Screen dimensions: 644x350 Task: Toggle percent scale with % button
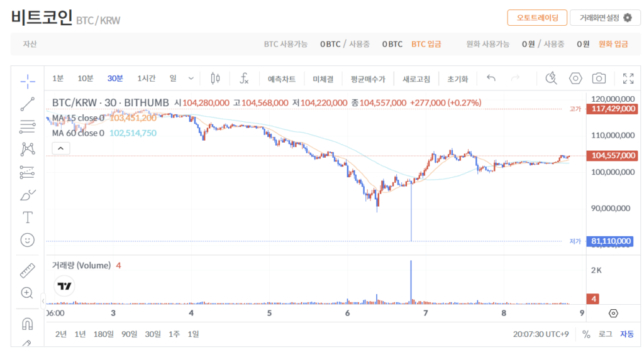click(x=586, y=334)
